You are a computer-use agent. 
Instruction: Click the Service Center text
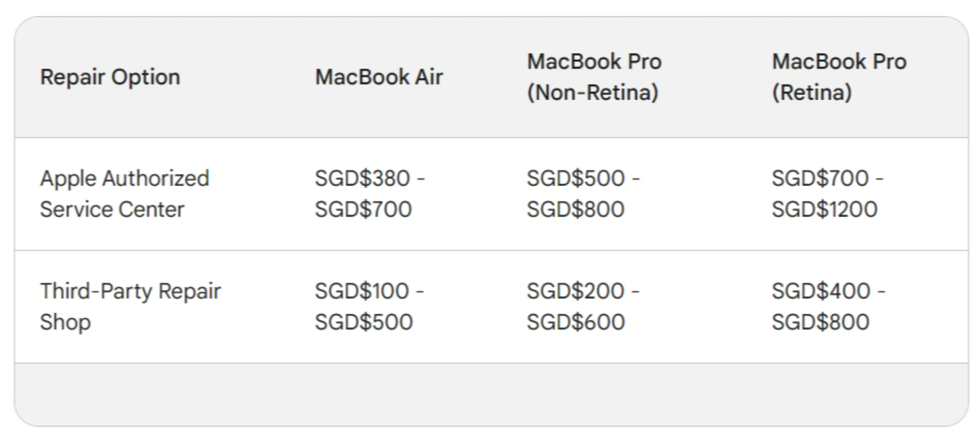click(x=112, y=209)
